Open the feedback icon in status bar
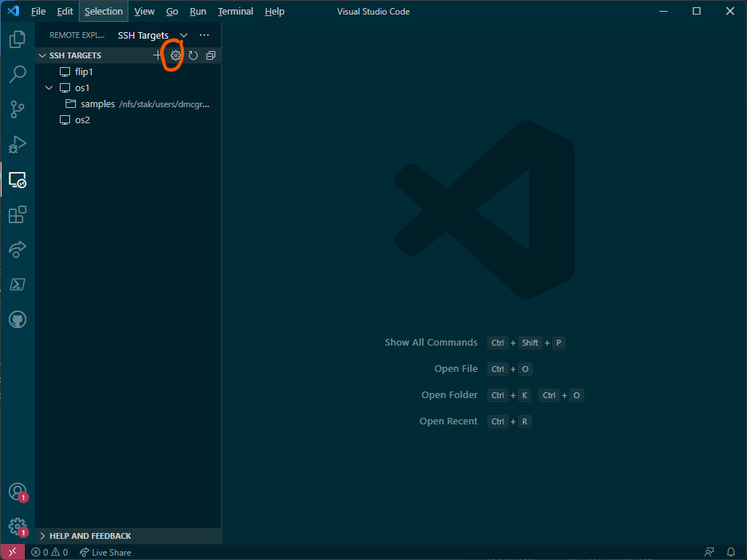This screenshot has height=560, width=747. (x=709, y=553)
